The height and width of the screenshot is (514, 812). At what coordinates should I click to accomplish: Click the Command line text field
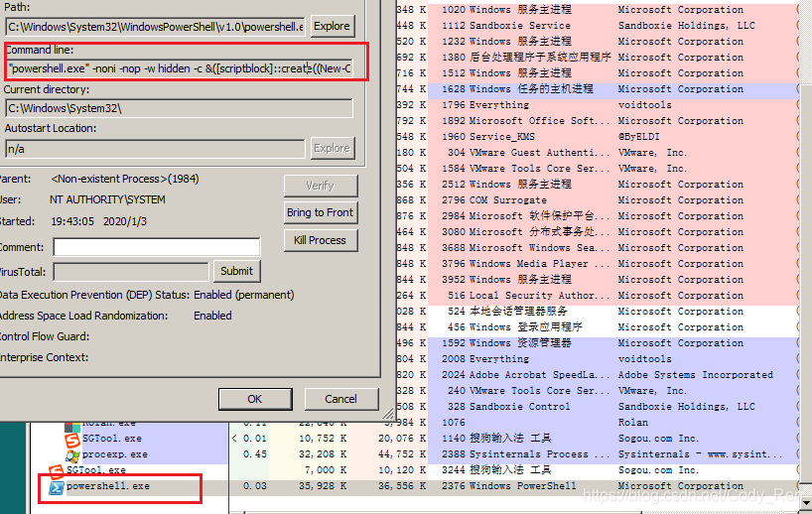point(180,68)
